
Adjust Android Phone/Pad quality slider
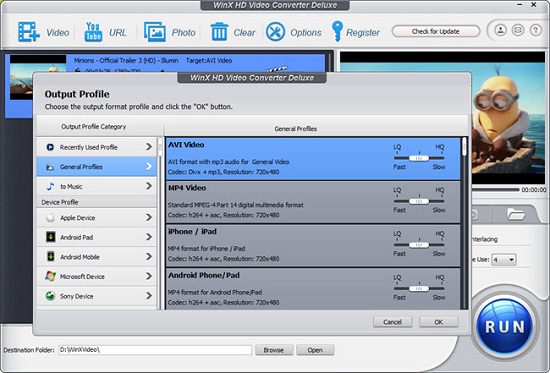(x=419, y=288)
